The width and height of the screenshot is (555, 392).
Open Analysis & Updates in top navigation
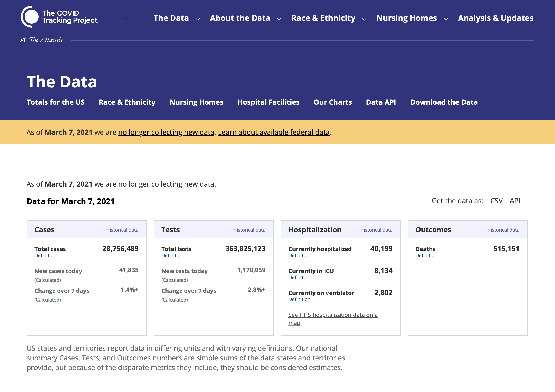[495, 18]
